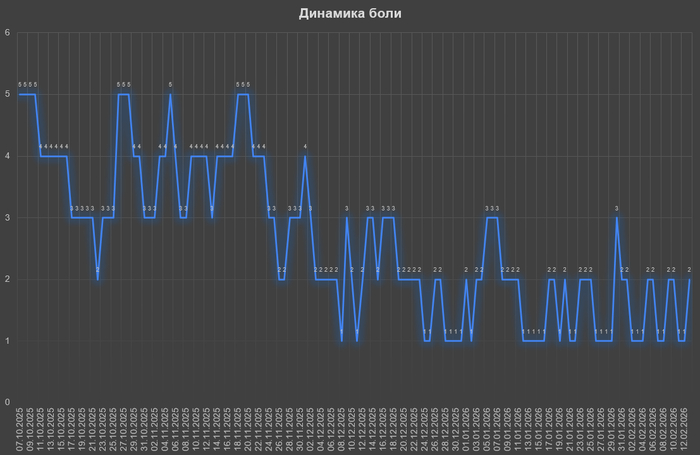Select the x-axis date '07.01.2026'
This screenshot has width=700, height=455.
tap(497, 430)
